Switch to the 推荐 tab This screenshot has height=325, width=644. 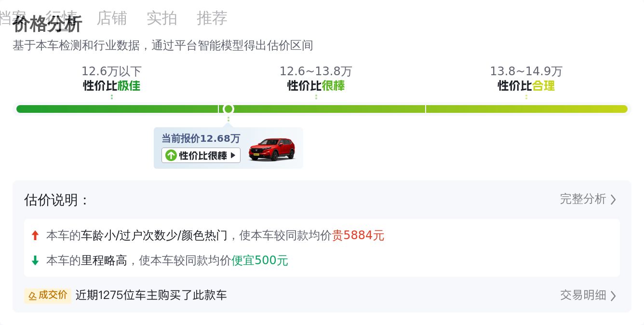pyautogui.click(x=212, y=18)
